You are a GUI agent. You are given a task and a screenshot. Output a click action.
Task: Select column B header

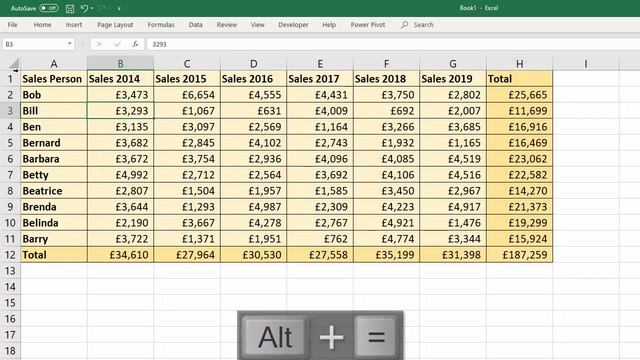[x=120, y=64]
